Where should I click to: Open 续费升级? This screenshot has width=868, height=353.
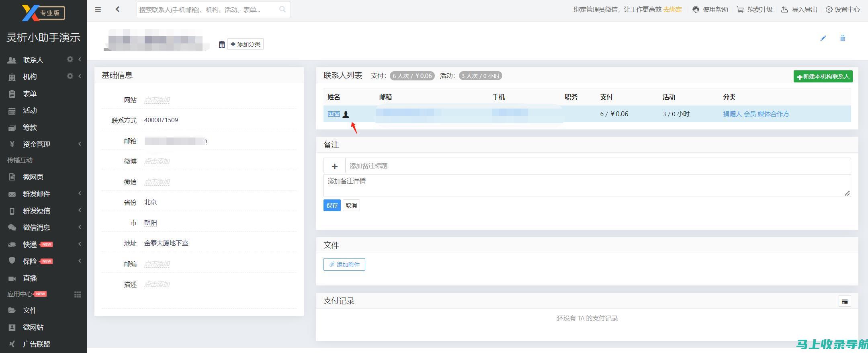(x=755, y=9)
